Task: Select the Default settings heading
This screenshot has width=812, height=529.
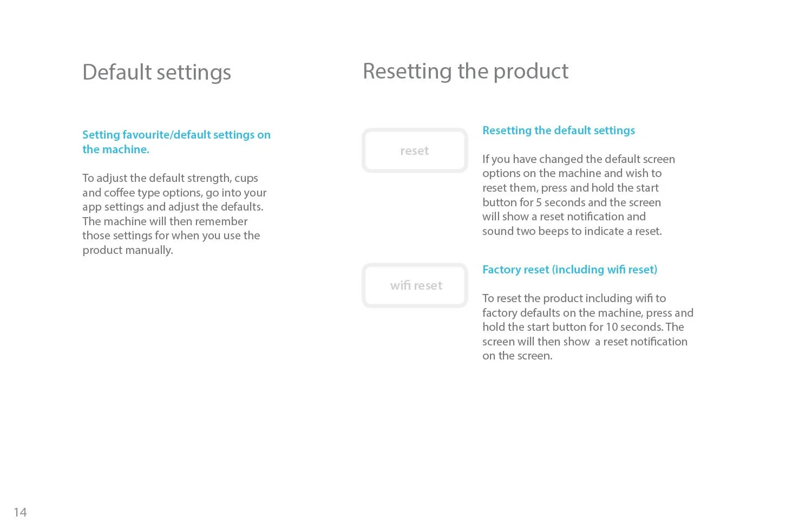Action: [x=156, y=73]
